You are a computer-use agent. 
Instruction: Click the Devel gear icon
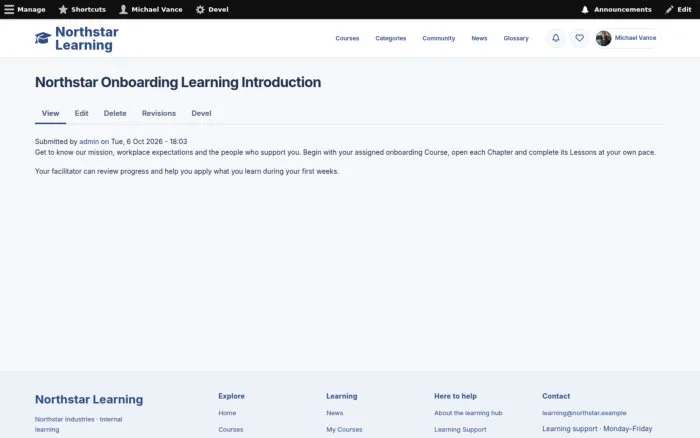tap(200, 9)
